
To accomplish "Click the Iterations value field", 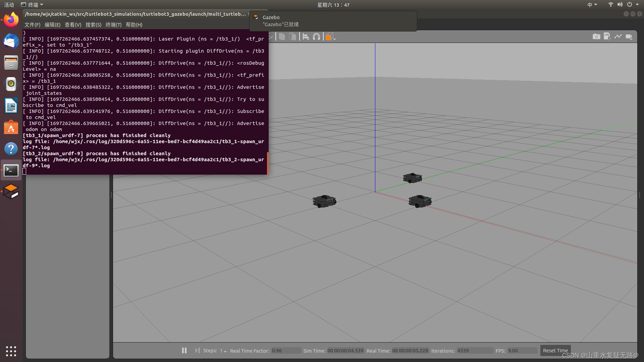I will (x=475, y=351).
